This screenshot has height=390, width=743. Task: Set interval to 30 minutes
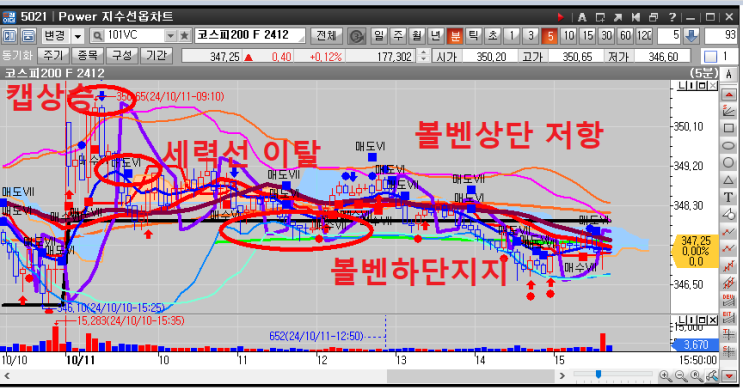[x=607, y=36]
